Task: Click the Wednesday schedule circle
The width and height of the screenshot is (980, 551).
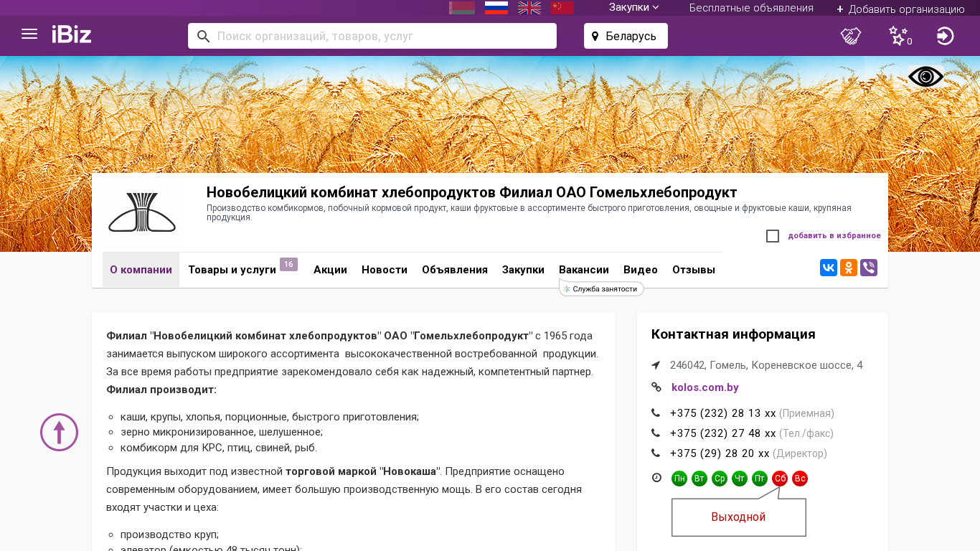Action: point(720,479)
